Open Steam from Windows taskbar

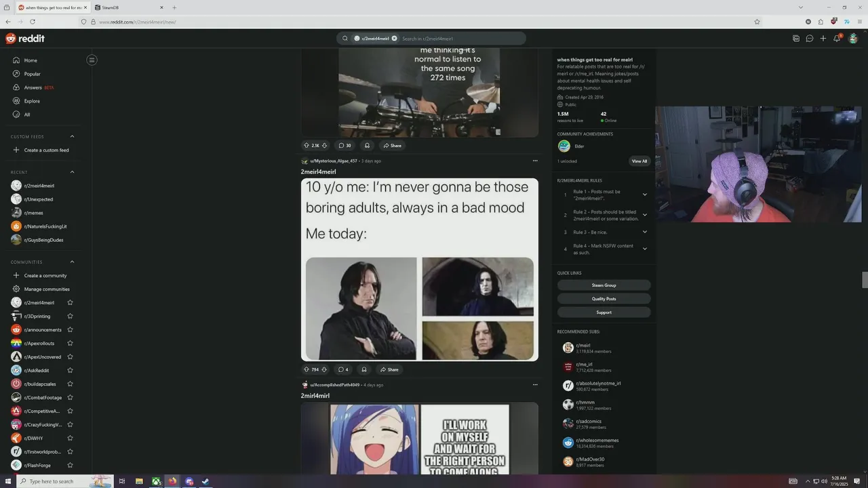click(205, 481)
